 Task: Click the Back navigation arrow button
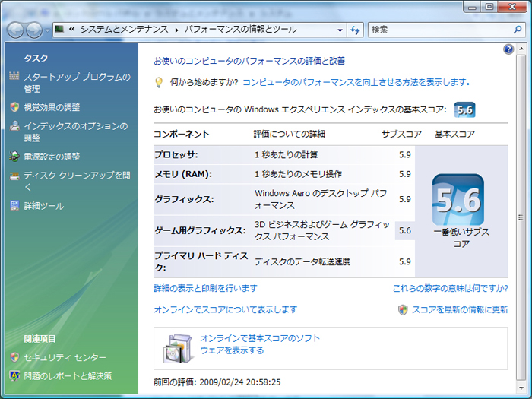[16, 30]
